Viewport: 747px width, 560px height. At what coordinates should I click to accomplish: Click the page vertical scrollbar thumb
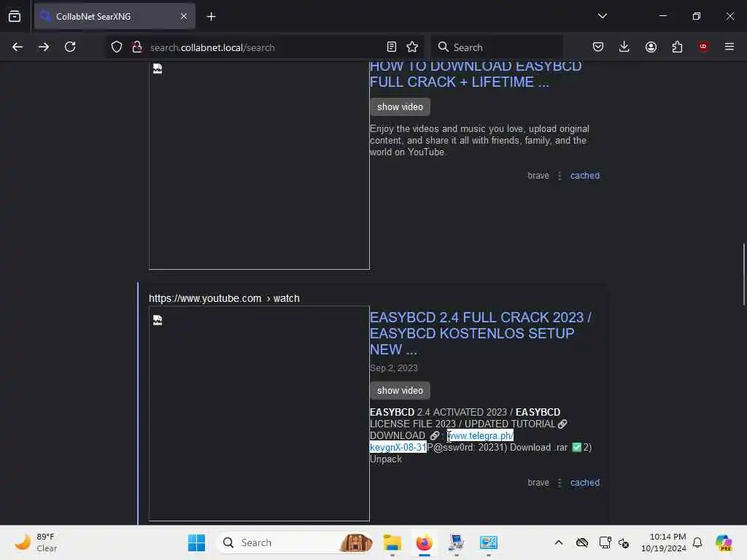tap(743, 275)
